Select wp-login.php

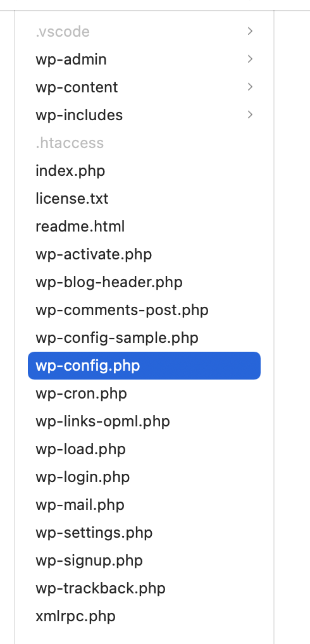click(144, 477)
